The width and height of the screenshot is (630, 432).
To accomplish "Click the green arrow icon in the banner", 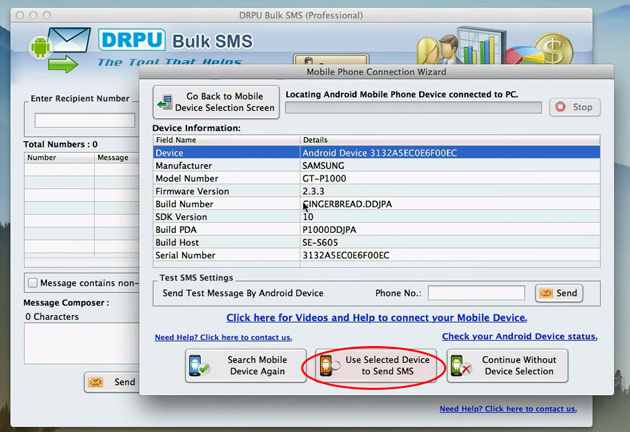I will (x=63, y=64).
